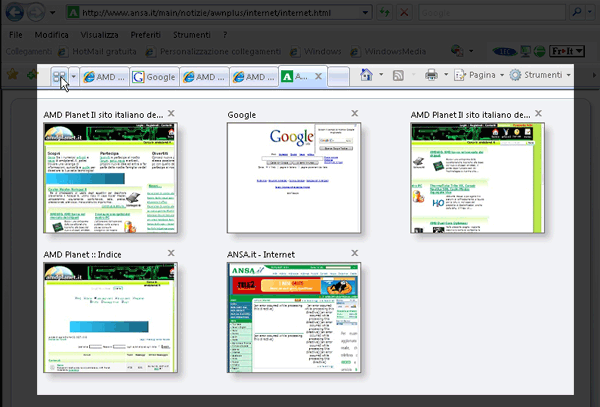The width and height of the screenshot is (600, 407).
Task: Switch to the first AMD tab
Action: click(x=104, y=77)
